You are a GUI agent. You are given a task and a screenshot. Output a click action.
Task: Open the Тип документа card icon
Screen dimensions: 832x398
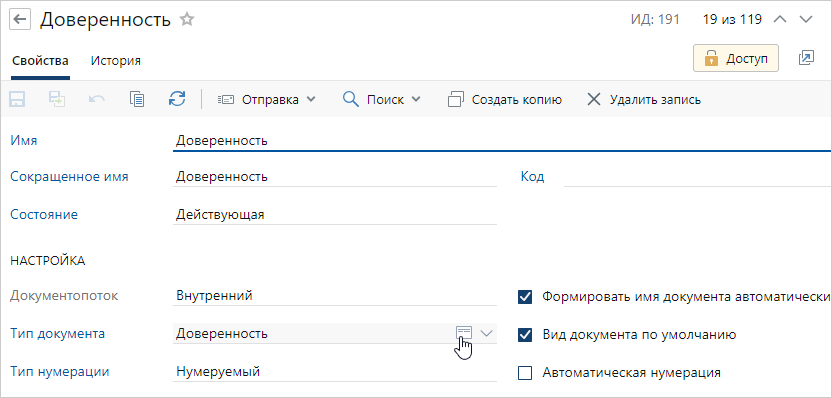464,333
